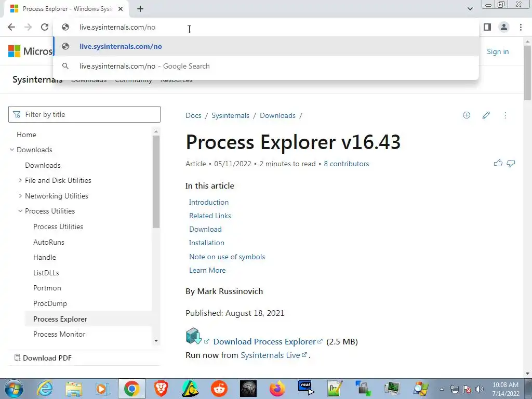The height and width of the screenshot is (399, 532).
Task: Click the thumbs-up feedback icon
Action: (498, 163)
